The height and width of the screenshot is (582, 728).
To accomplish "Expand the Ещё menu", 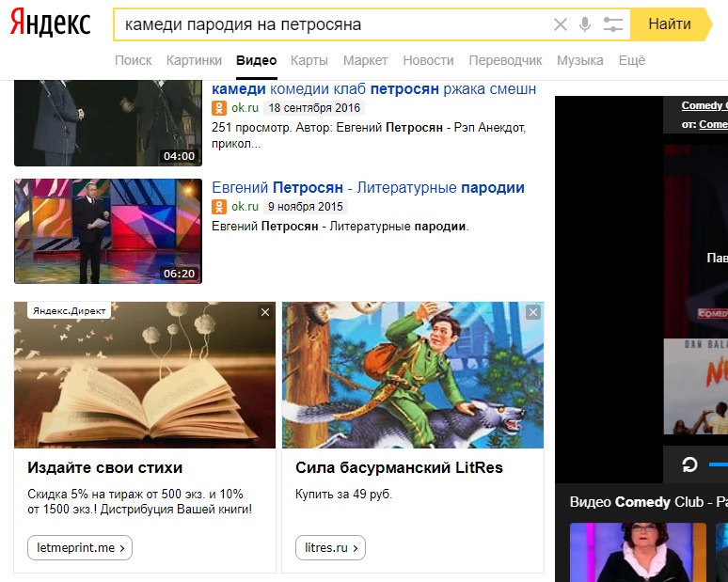I will 632,60.
